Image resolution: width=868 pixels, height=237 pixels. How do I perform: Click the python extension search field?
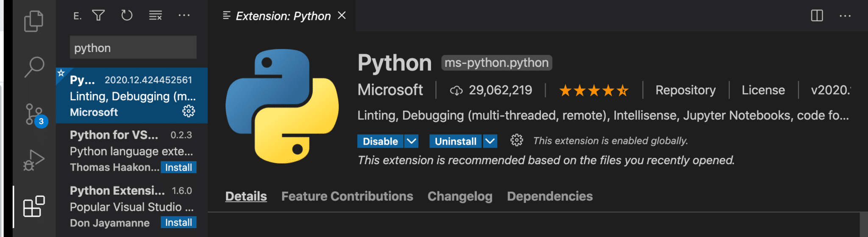(x=133, y=47)
